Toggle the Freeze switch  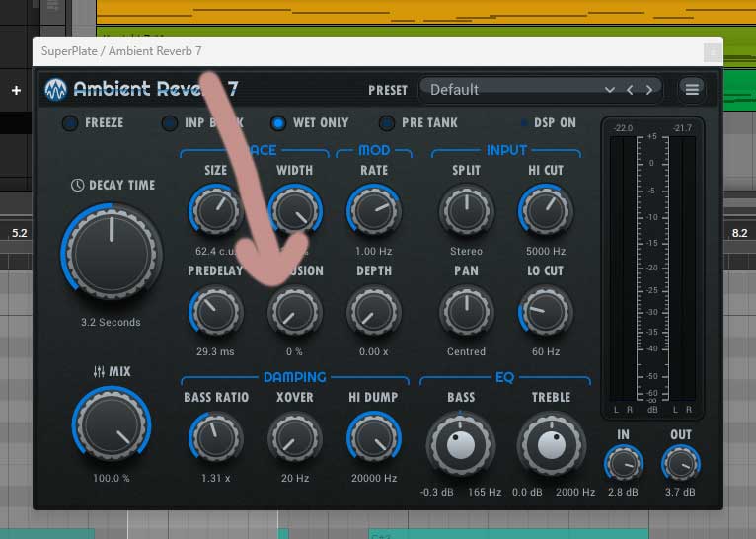point(70,123)
